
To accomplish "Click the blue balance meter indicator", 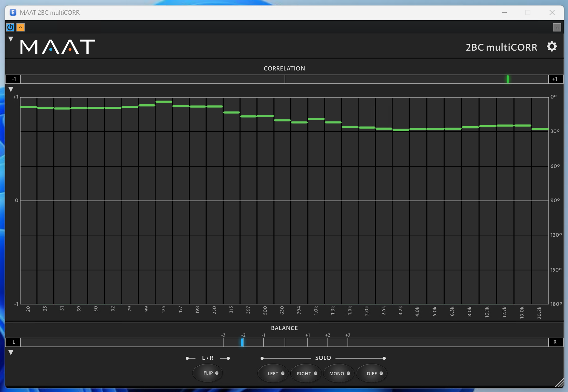I will click(242, 342).
